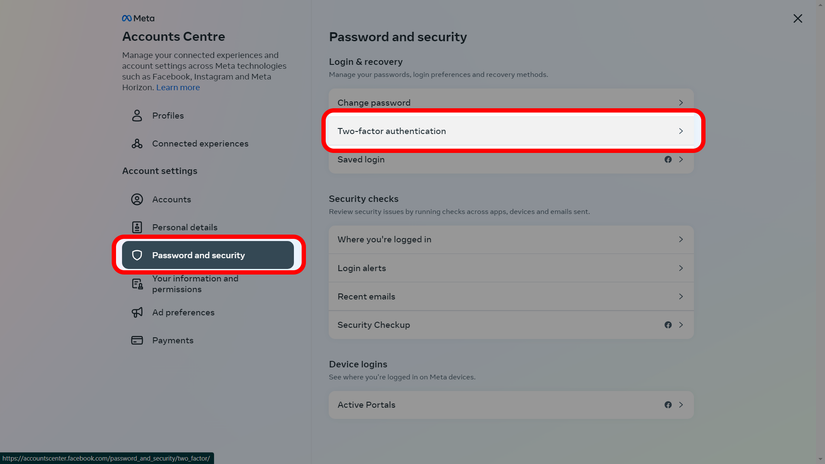The height and width of the screenshot is (464, 825).
Task: Click the Connected experiences icon
Action: coord(137,144)
